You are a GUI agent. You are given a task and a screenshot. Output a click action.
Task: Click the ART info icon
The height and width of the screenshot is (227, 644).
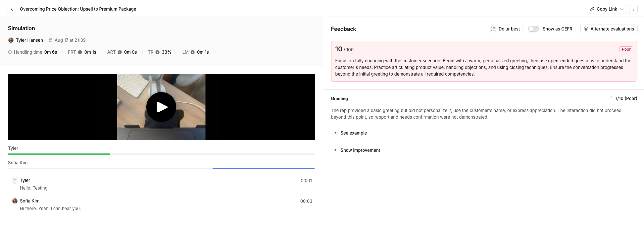tap(120, 52)
